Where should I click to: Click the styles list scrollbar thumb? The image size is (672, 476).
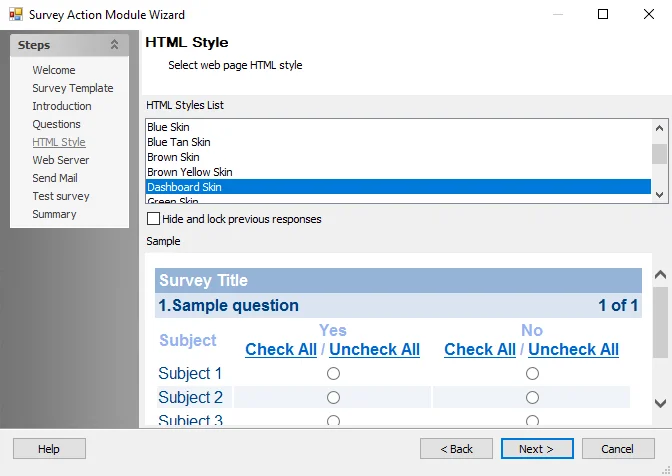coord(660,154)
